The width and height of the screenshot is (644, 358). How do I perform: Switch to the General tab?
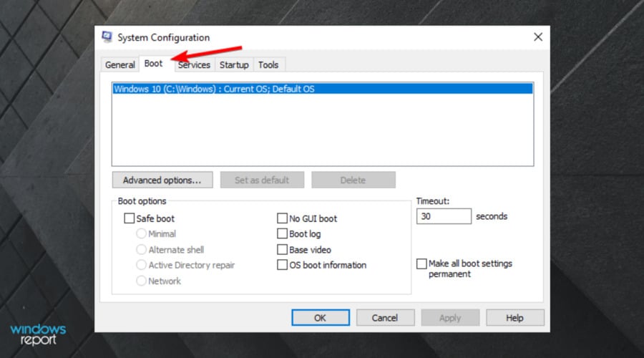point(120,65)
